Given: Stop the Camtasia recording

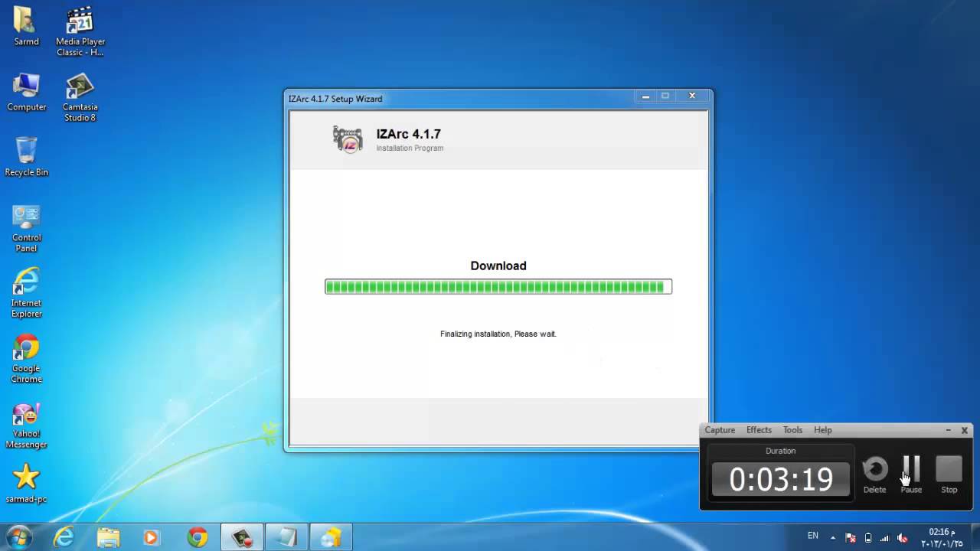Looking at the screenshot, I should [949, 474].
